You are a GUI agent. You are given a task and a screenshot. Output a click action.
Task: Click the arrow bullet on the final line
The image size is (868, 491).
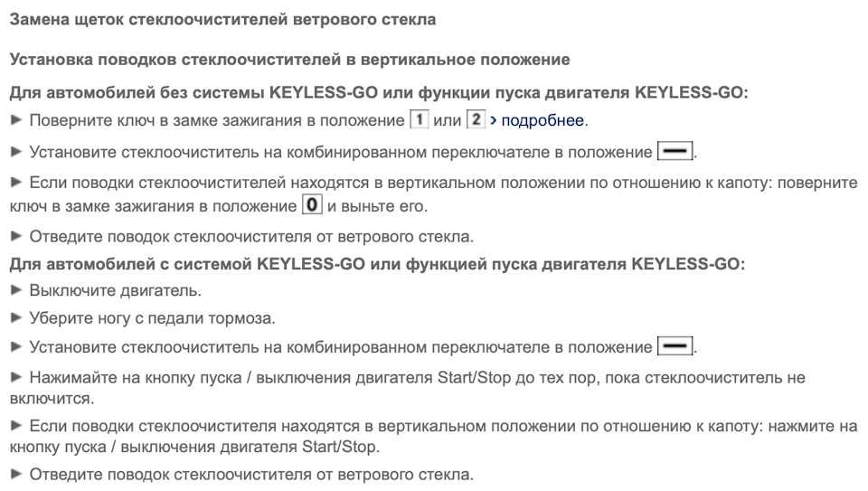15,475
